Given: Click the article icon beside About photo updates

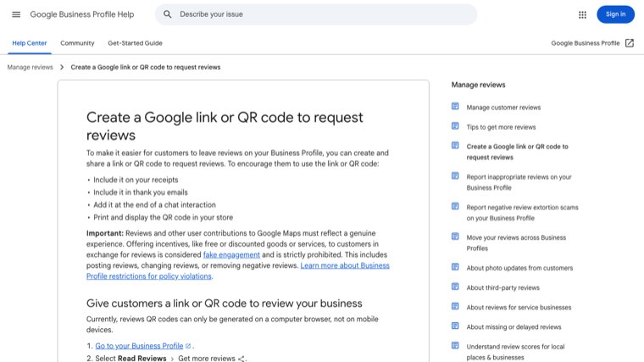Looking at the screenshot, I should click(x=455, y=267).
